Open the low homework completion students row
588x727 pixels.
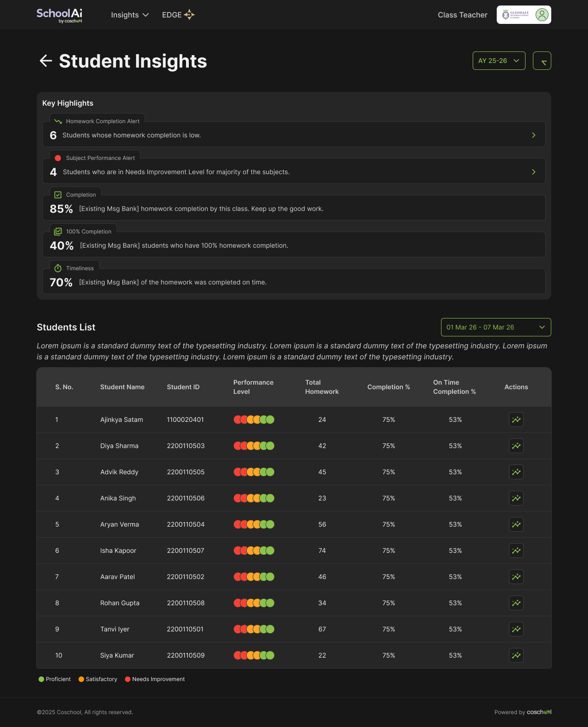[x=294, y=134]
